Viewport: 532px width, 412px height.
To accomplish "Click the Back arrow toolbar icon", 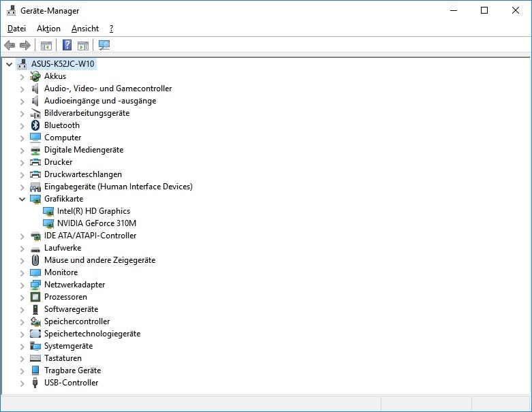I will (x=10, y=45).
